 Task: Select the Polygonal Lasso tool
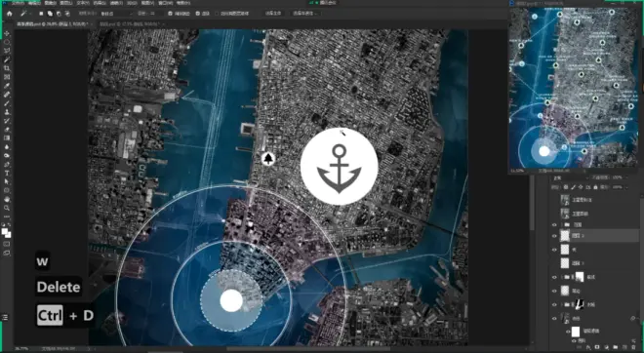coord(7,51)
